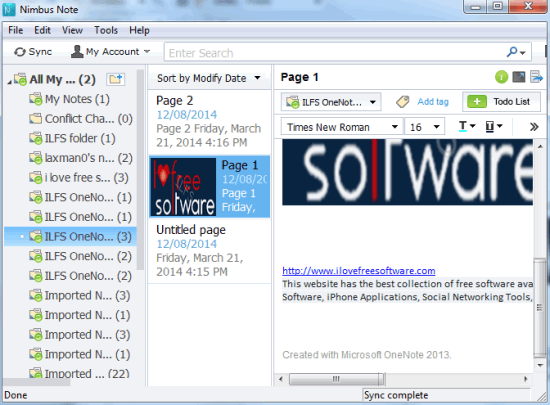Click the Sync refresh icon

20,52
